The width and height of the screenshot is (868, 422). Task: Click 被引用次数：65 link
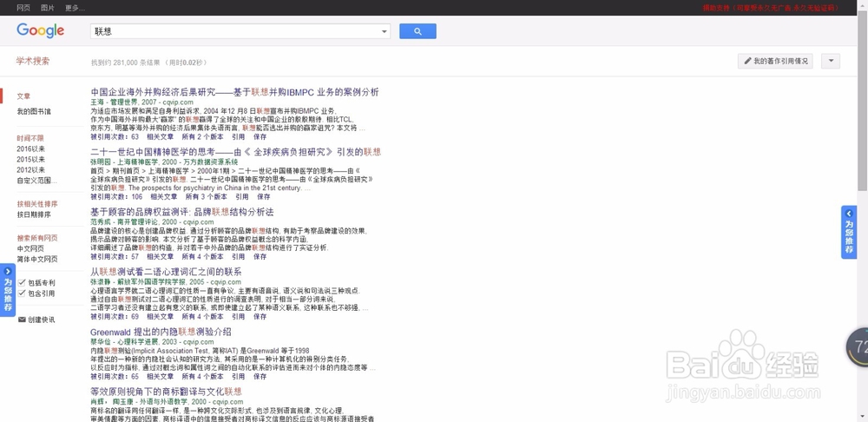tap(115, 377)
